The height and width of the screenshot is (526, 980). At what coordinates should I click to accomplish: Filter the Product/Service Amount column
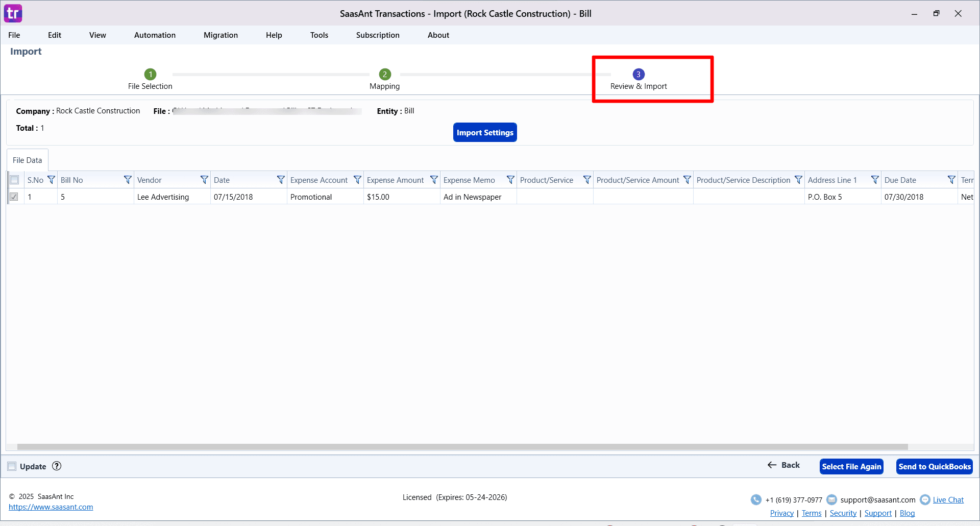687,180
